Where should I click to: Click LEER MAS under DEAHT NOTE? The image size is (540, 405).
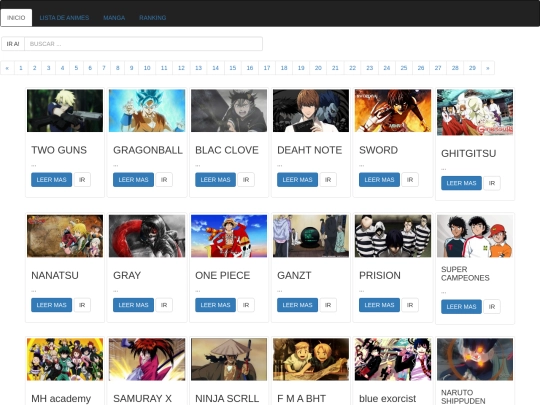coord(297,180)
